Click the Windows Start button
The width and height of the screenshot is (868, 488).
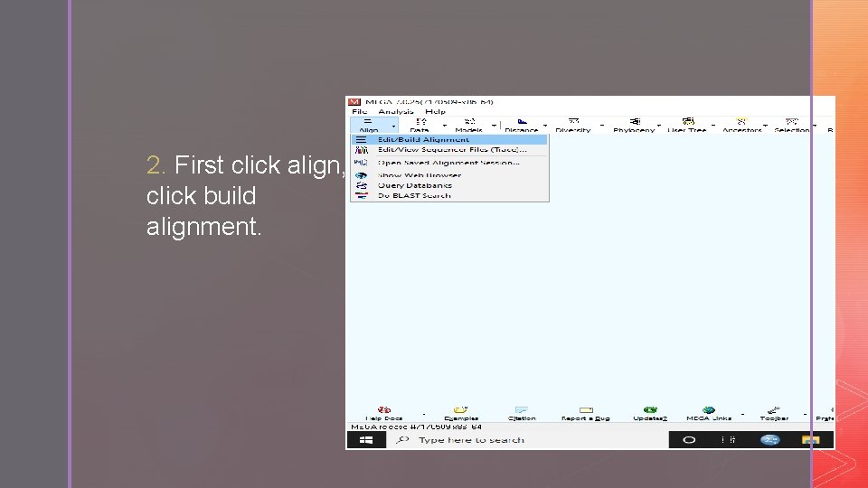click(x=366, y=440)
